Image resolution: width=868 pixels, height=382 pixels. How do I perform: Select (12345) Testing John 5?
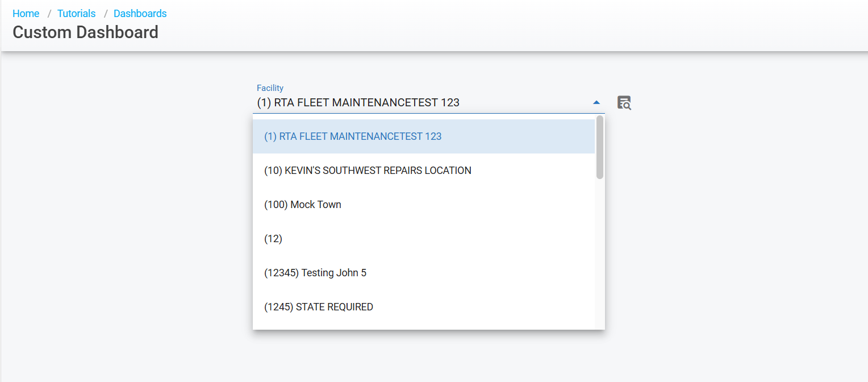tap(315, 273)
